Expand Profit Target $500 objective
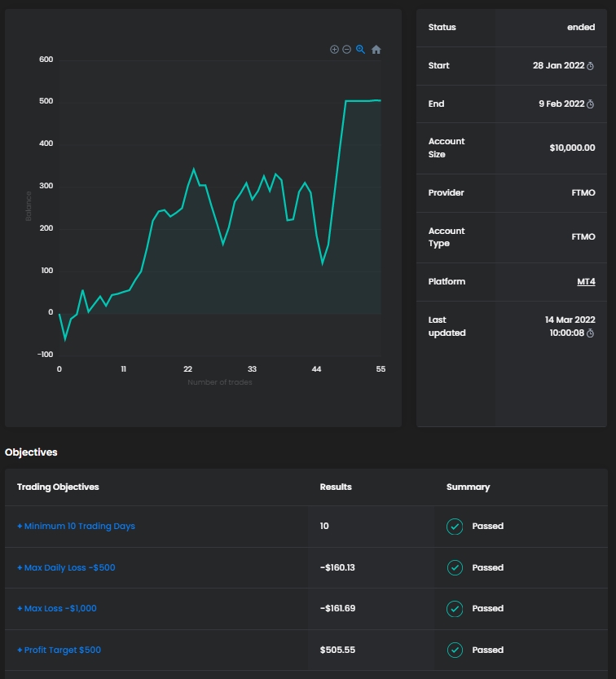616x679 pixels. (59, 650)
